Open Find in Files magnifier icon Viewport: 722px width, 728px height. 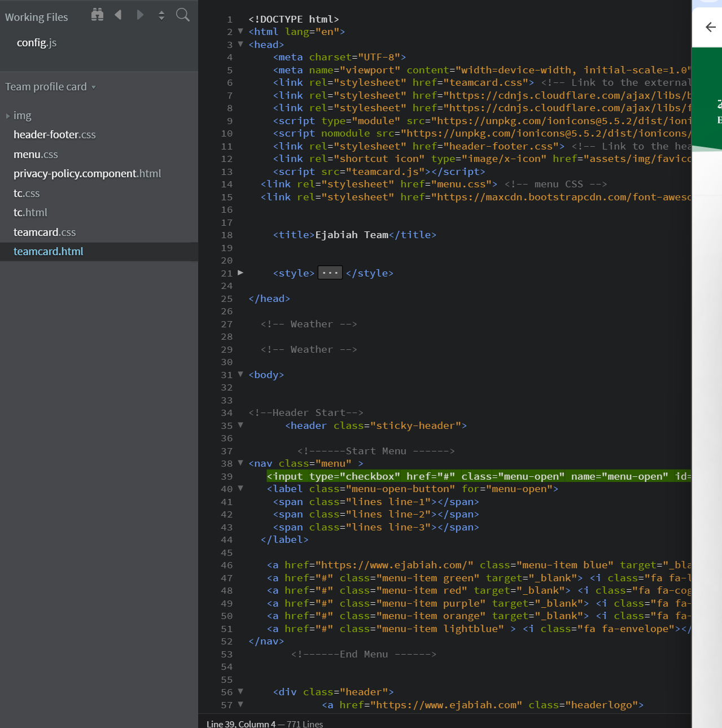[x=182, y=15]
